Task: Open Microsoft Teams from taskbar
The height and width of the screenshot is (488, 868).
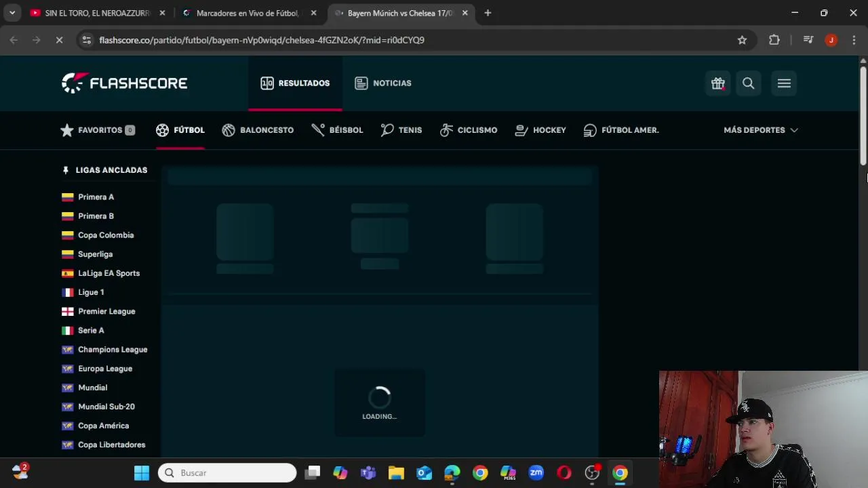Action: tap(368, 473)
